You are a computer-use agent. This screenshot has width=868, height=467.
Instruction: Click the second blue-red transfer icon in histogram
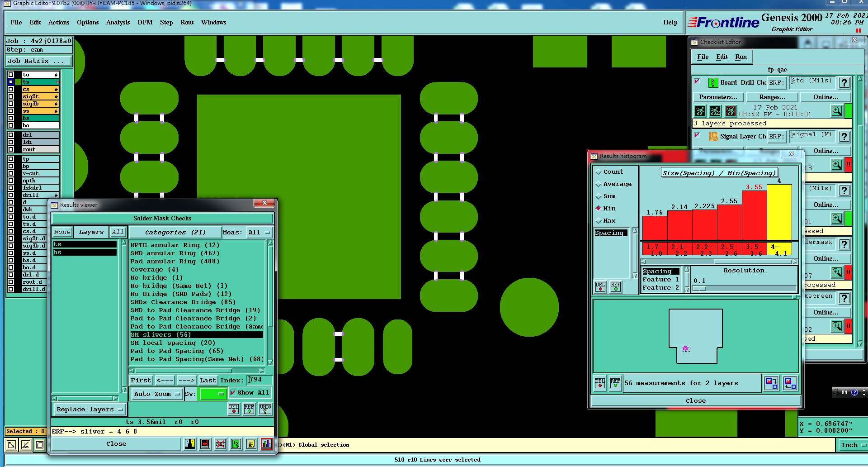pos(790,383)
